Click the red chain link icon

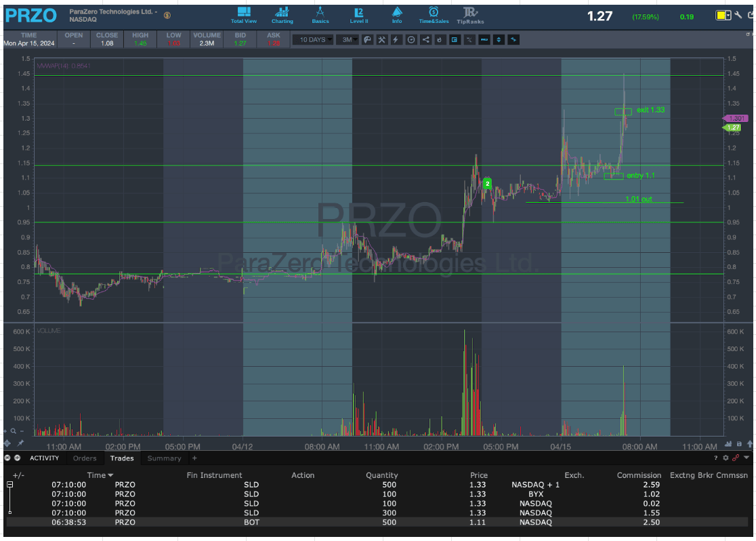[736, 458]
